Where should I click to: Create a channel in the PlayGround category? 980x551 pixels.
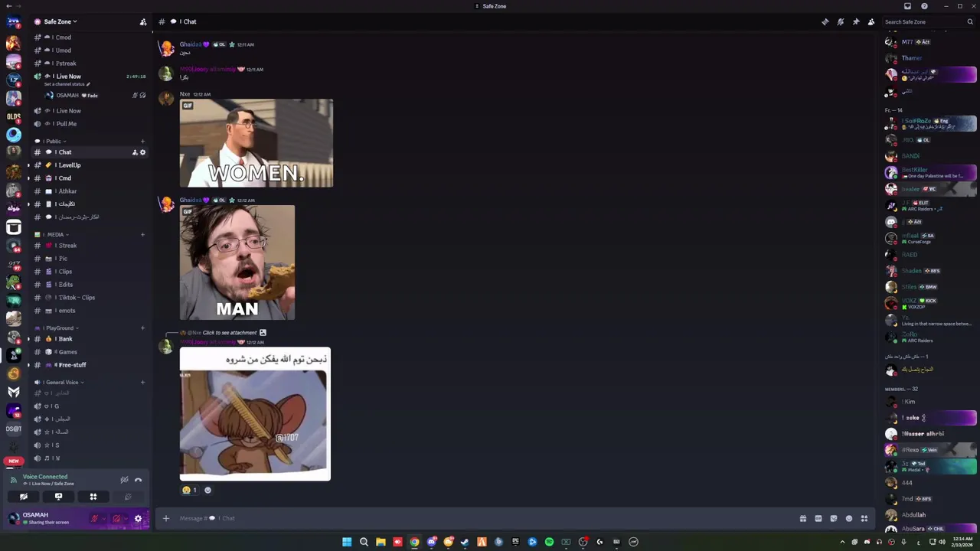tap(142, 328)
